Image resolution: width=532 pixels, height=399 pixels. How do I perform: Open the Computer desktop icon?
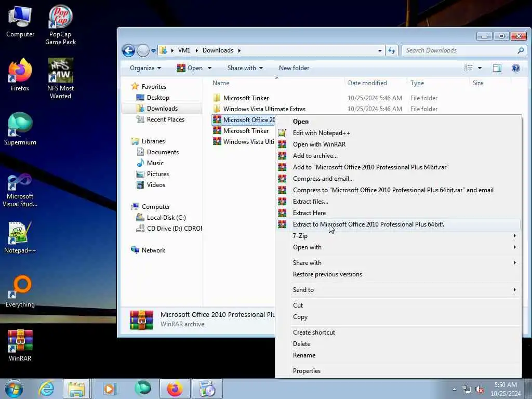click(20, 22)
